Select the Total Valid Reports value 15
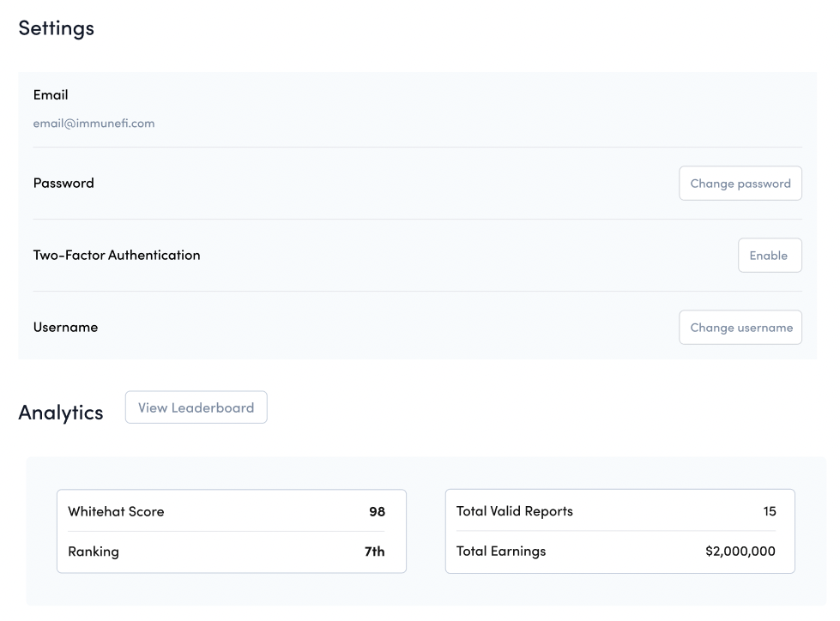 point(769,512)
